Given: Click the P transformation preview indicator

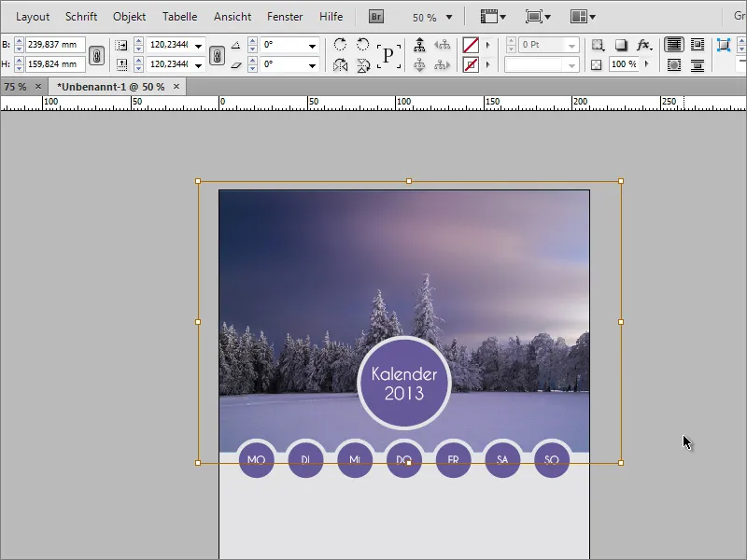Looking at the screenshot, I should (388, 56).
